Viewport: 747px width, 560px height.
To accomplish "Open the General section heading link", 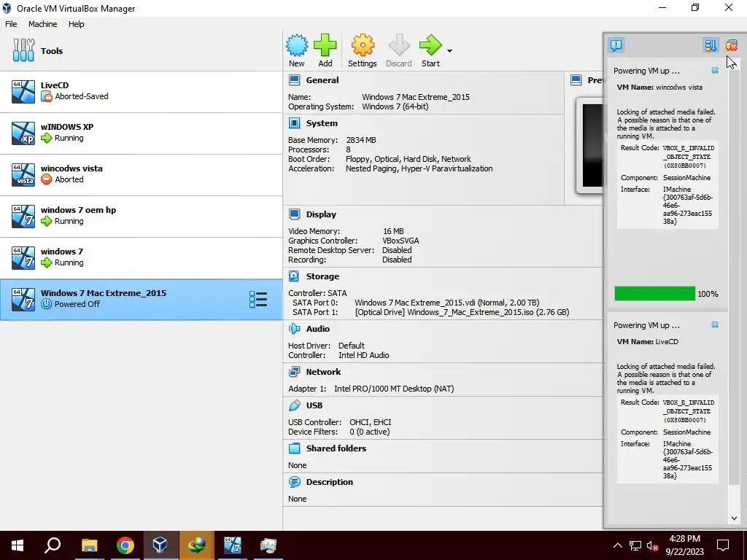I will (x=322, y=80).
